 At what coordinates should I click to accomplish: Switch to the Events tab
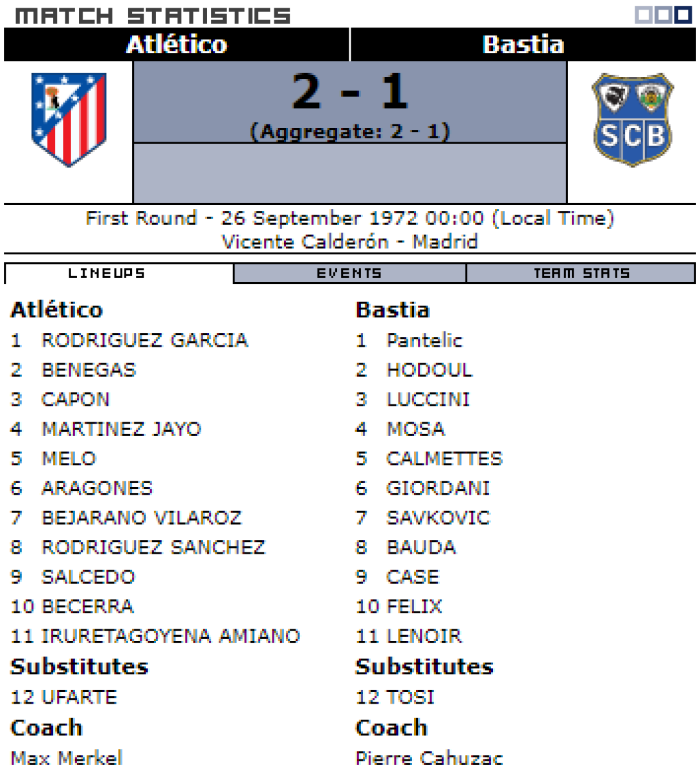[x=349, y=274]
